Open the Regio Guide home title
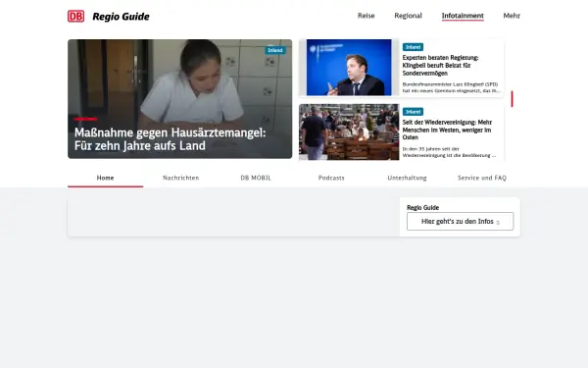The width and height of the screenshot is (588, 368). (x=121, y=17)
